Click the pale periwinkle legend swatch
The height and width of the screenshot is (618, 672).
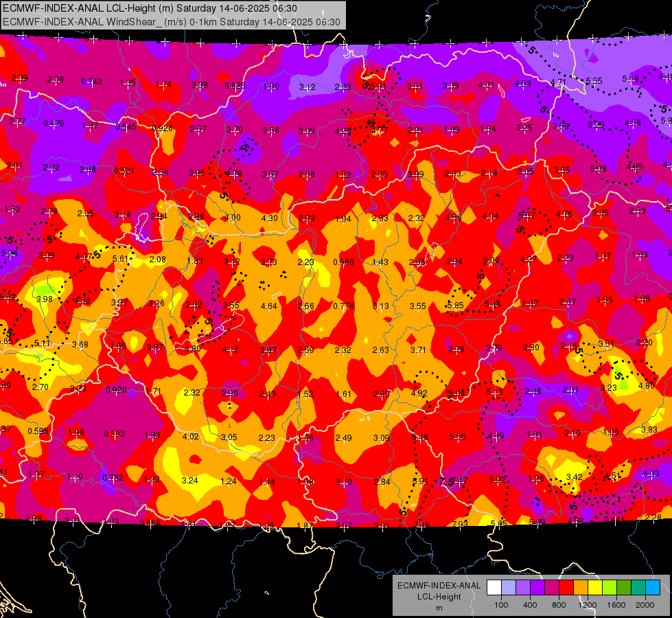509,588
